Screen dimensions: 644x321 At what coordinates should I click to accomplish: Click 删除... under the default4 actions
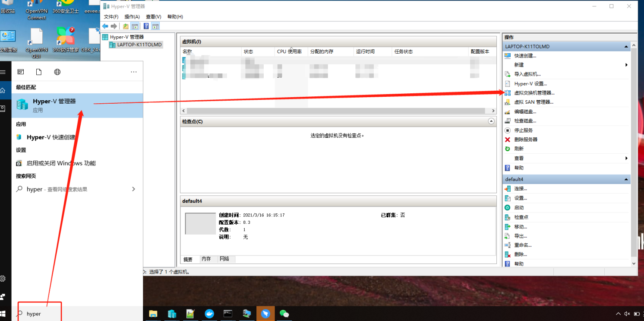(x=520, y=254)
